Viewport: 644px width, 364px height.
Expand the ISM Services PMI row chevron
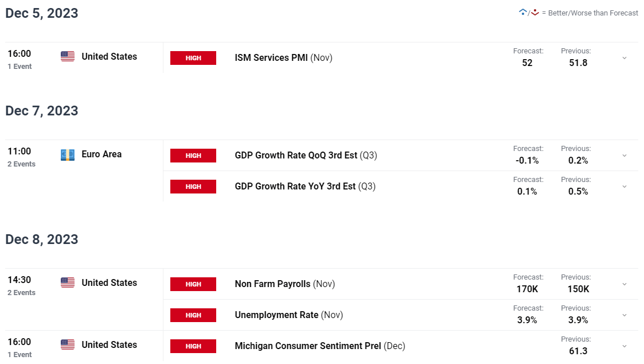pyautogui.click(x=625, y=58)
